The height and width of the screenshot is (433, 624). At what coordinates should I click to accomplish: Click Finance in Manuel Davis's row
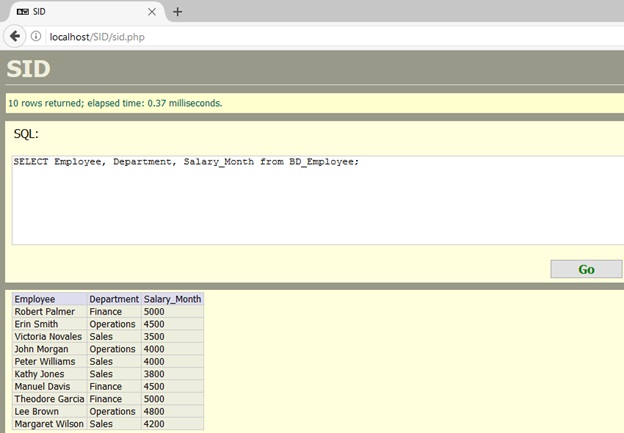point(114,386)
